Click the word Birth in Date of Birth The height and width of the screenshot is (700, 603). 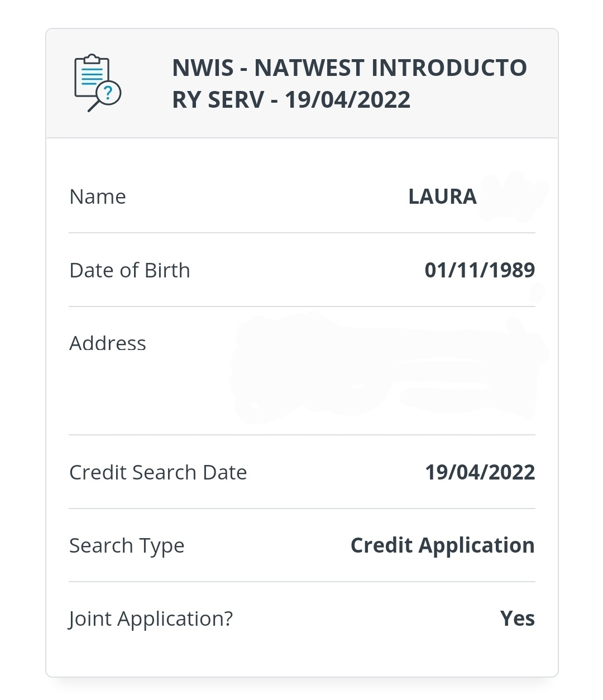click(167, 270)
